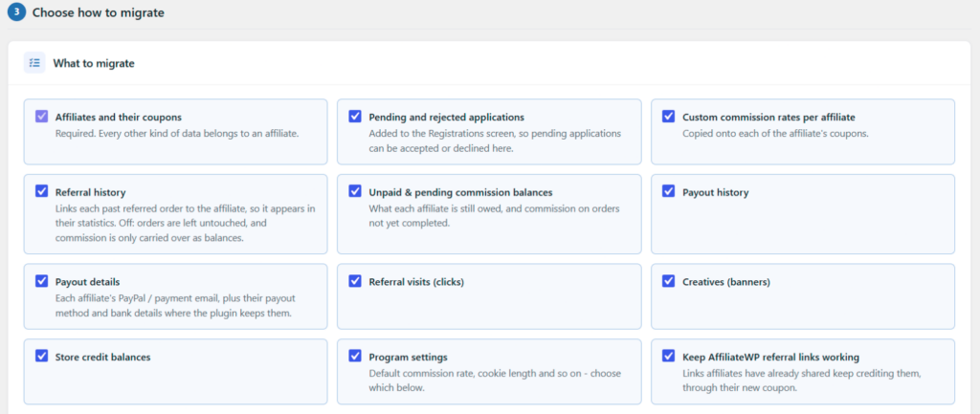Toggle the Payout history checkbox
The image size is (980, 414).
669,191
